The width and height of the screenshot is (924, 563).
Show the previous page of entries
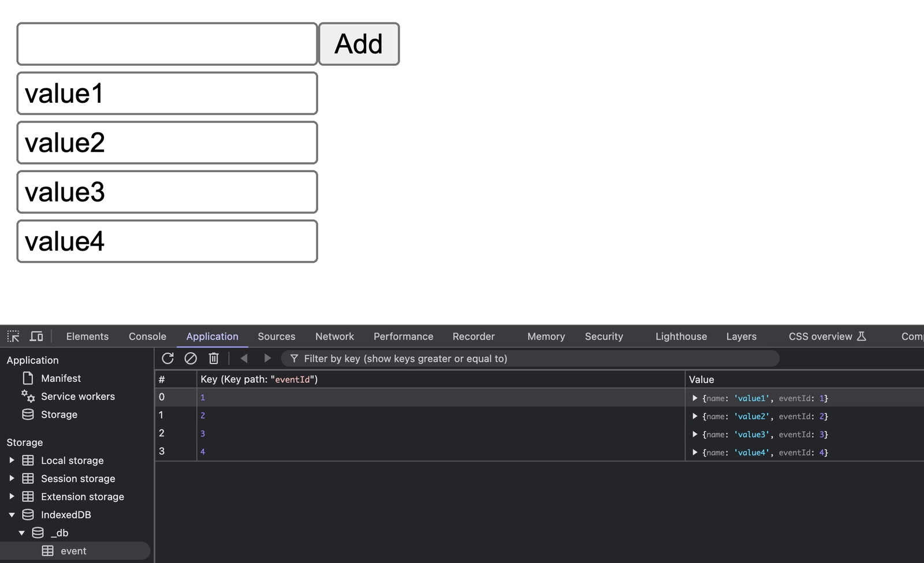point(244,359)
